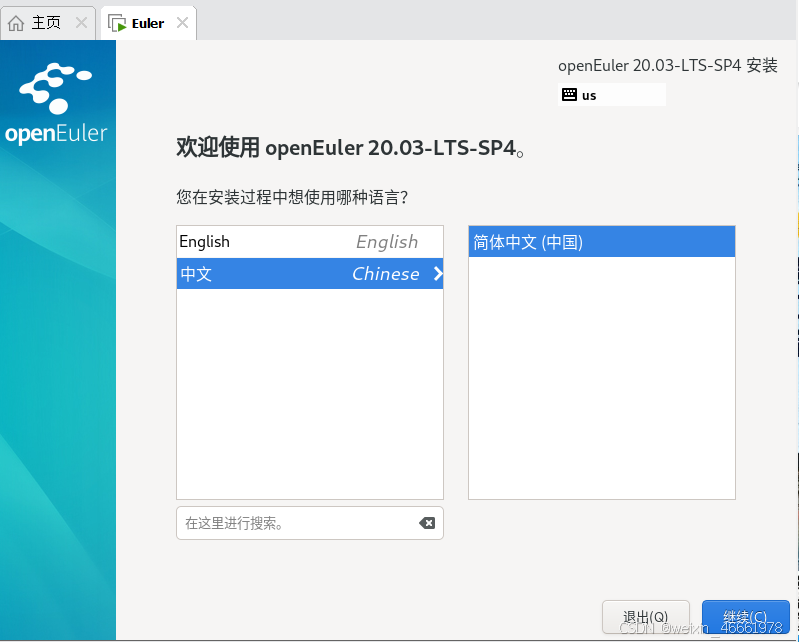Click the openEuler logo in sidebar

(x=56, y=104)
